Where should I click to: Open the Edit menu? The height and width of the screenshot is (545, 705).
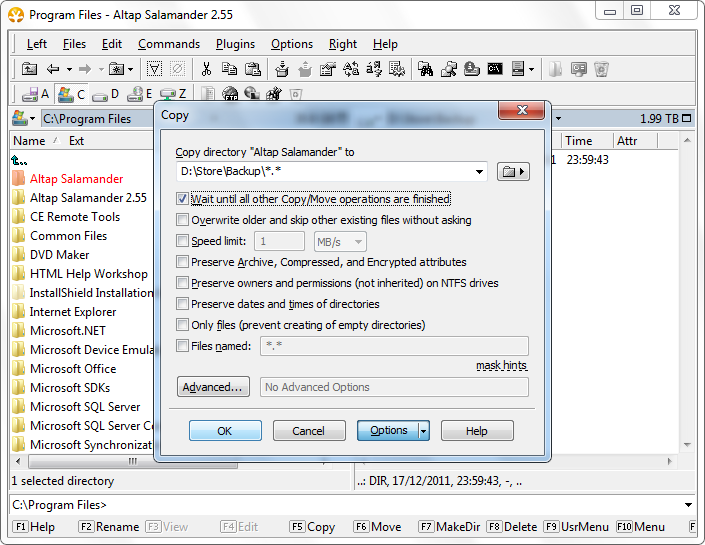[x=112, y=44]
